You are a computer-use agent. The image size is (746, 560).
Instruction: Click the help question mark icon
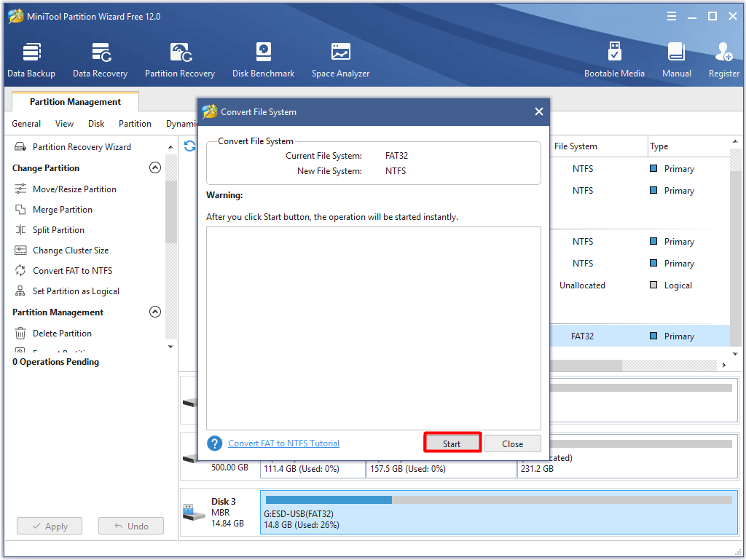(x=215, y=443)
